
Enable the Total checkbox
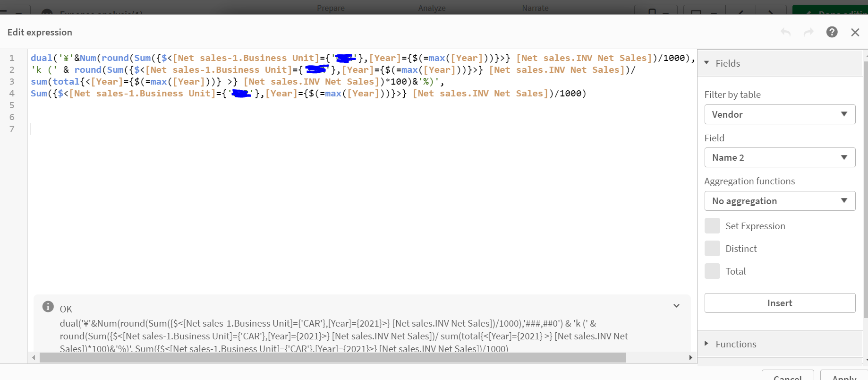tap(712, 271)
